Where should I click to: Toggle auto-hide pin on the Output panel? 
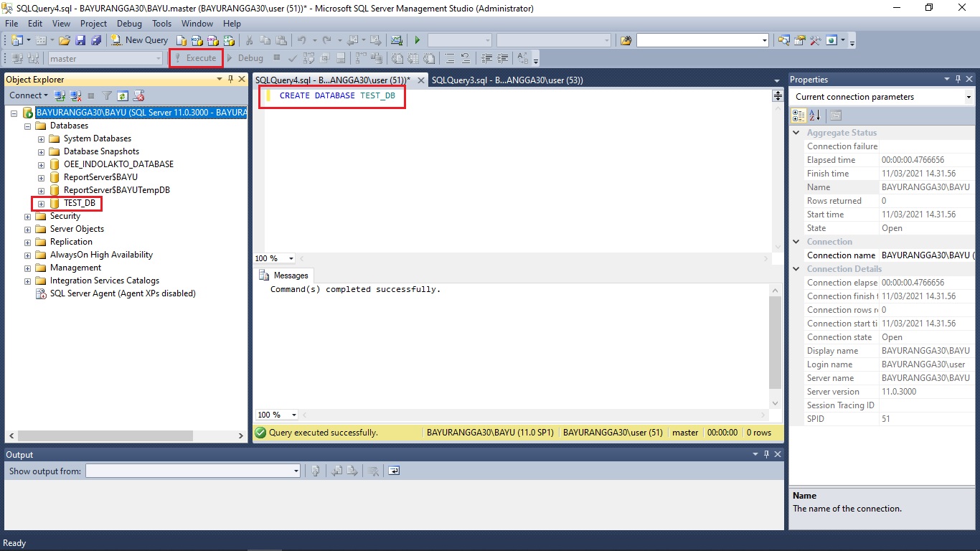point(766,454)
